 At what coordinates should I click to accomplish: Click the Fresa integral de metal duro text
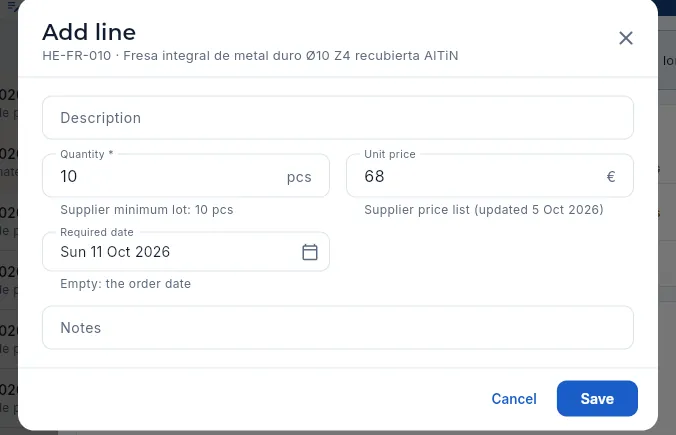click(212, 56)
